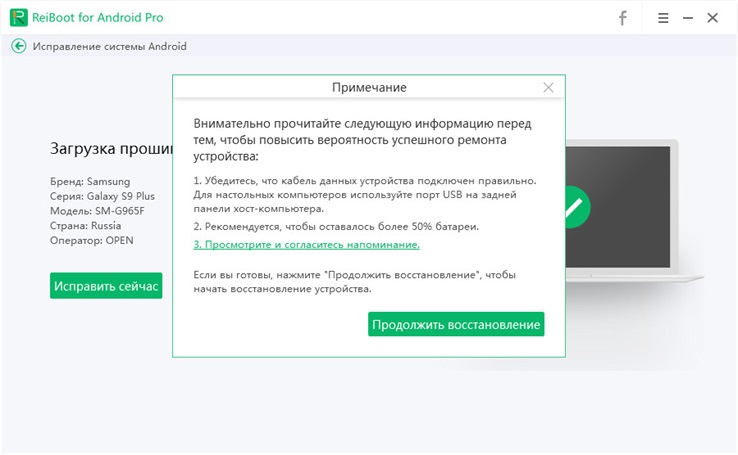Click the Серия: Galaxy S9 Plus line

click(x=102, y=196)
